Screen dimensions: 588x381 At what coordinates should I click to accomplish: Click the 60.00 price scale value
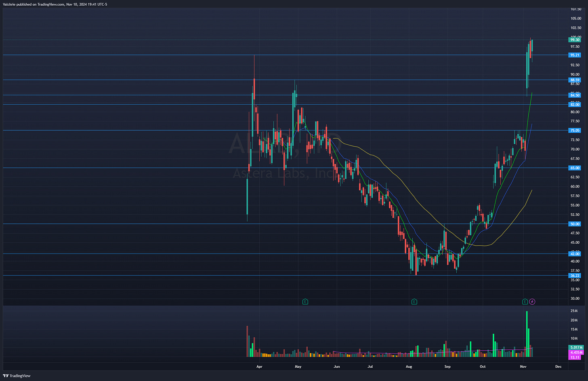(575, 187)
